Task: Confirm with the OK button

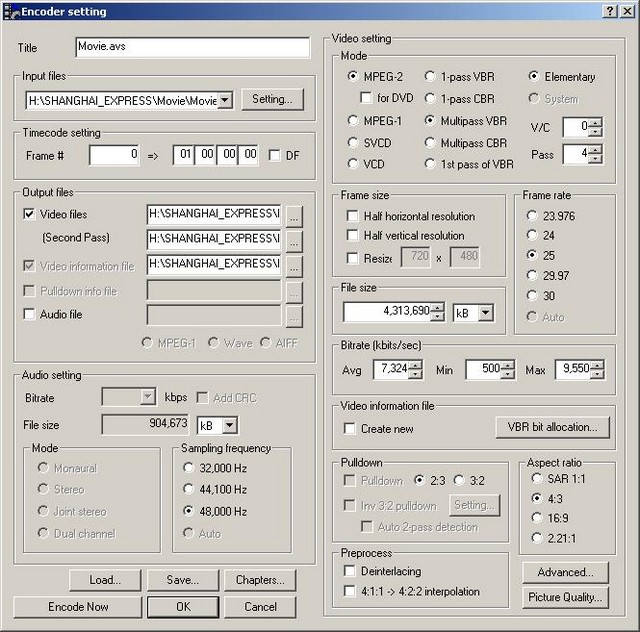Action: tap(183, 607)
